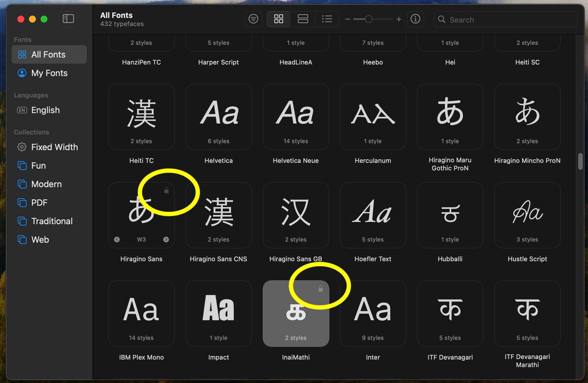Click the plus icon to increase preview size
This screenshot has width=588, height=383.
[x=399, y=19]
